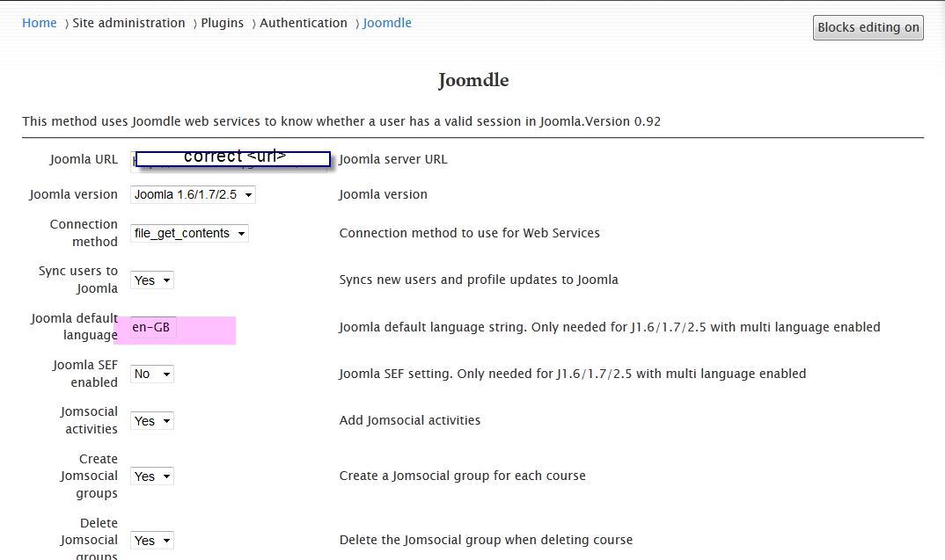Click the Joomla version field label
Screen dimensions: 945x560
(x=73, y=194)
